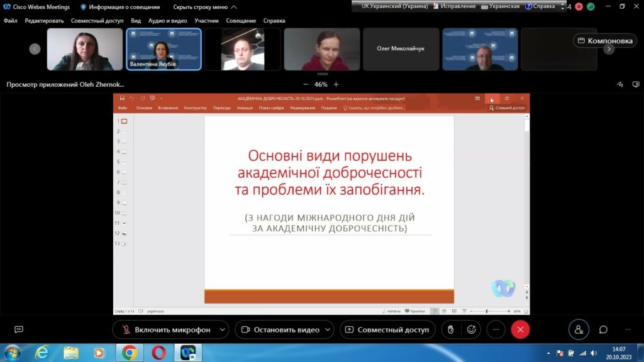
Task: Click the raise hand gesture icon
Action: click(450, 330)
